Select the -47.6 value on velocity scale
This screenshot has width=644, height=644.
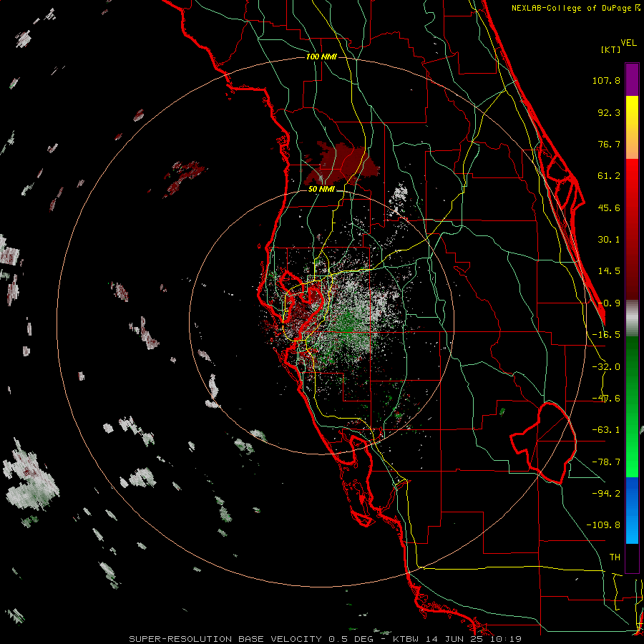606,399
